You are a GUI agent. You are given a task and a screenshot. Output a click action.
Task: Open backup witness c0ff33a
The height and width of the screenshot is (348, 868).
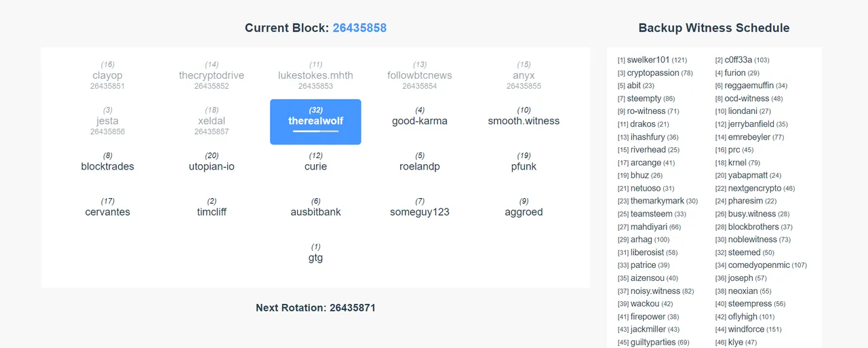coord(738,60)
